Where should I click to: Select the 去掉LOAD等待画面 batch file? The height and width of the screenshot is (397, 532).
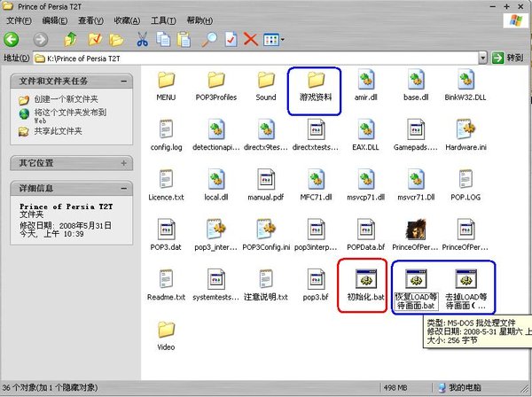point(465,289)
